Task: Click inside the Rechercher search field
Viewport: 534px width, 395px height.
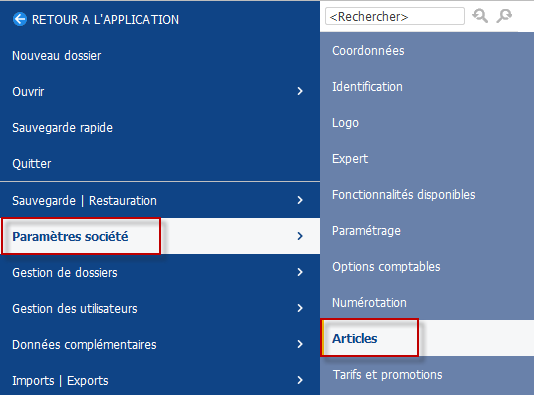Action: click(395, 16)
